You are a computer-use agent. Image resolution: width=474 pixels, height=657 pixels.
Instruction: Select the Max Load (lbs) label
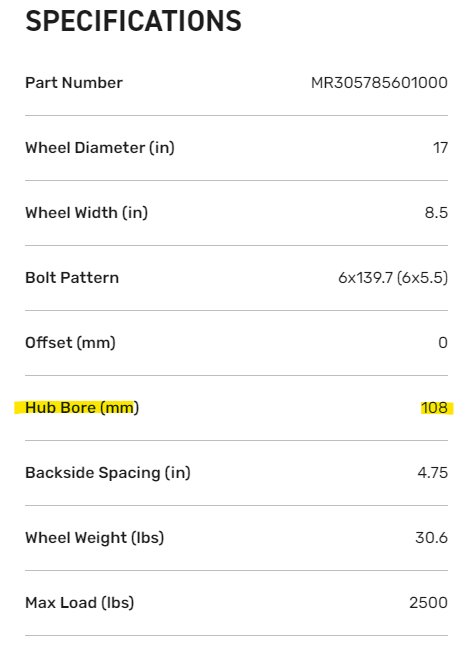tap(80, 603)
